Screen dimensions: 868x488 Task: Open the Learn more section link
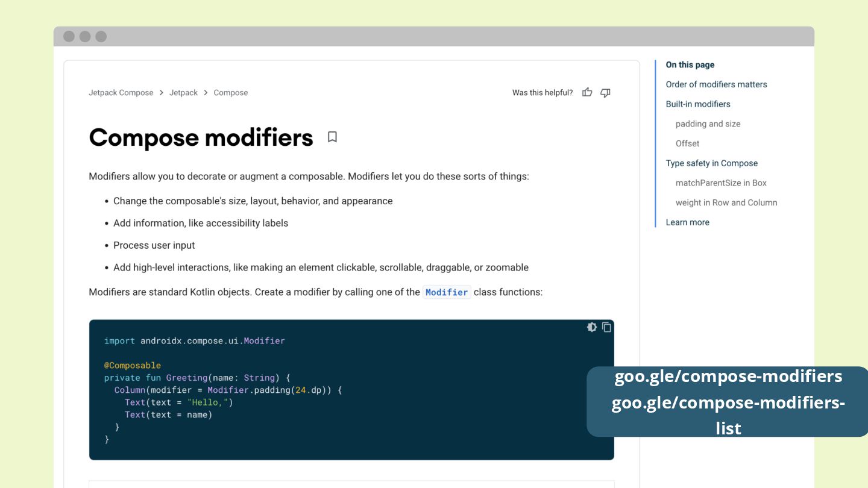point(687,222)
